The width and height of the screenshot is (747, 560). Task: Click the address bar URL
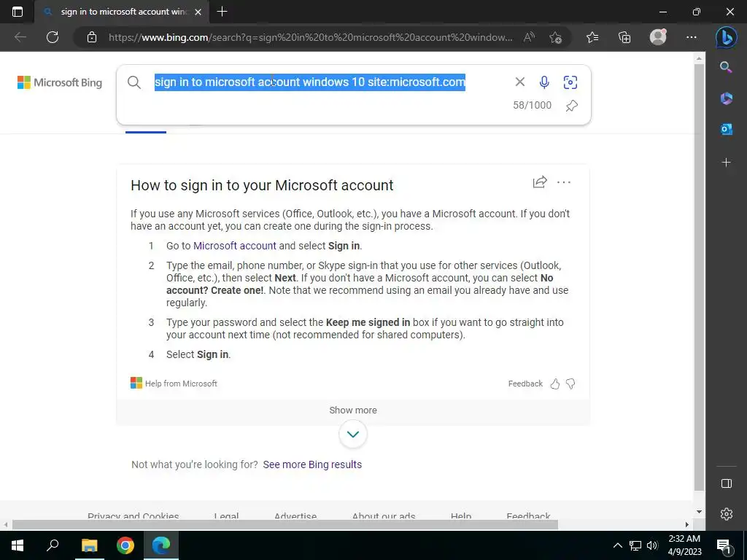coord(311,37)
